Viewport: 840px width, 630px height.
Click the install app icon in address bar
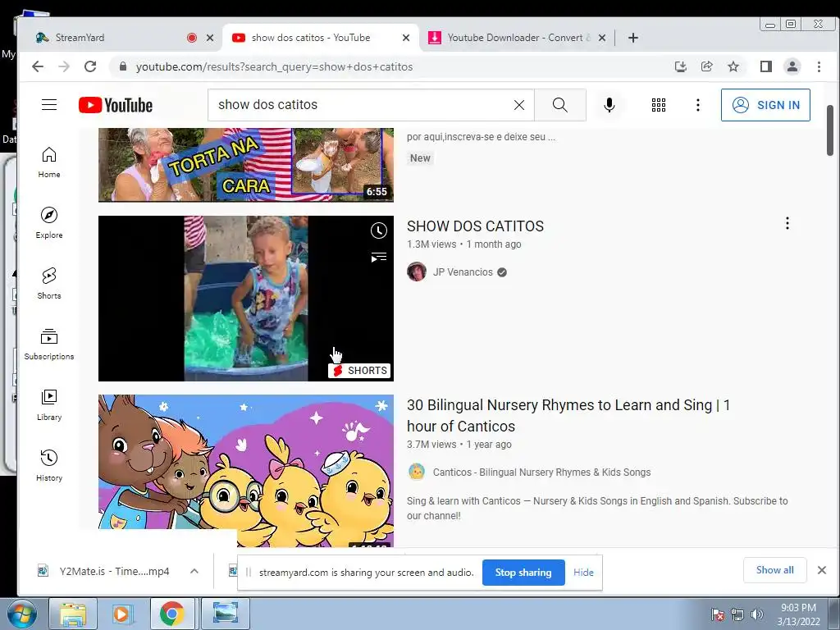coord(680,66)
